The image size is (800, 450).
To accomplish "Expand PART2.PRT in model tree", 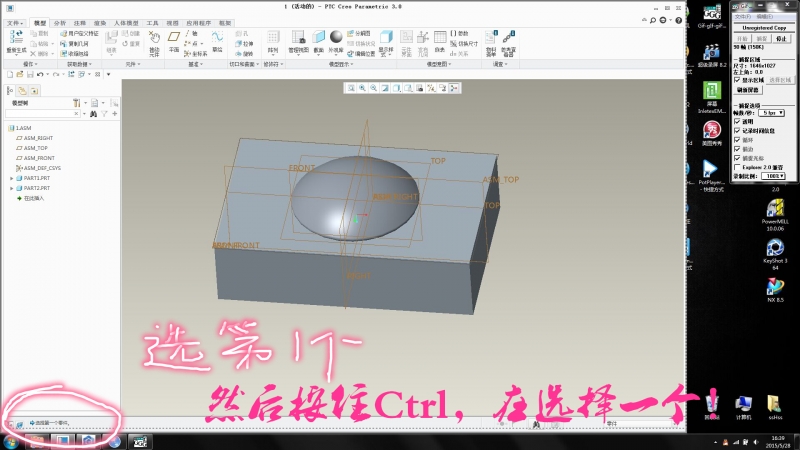I will [12, 188].
